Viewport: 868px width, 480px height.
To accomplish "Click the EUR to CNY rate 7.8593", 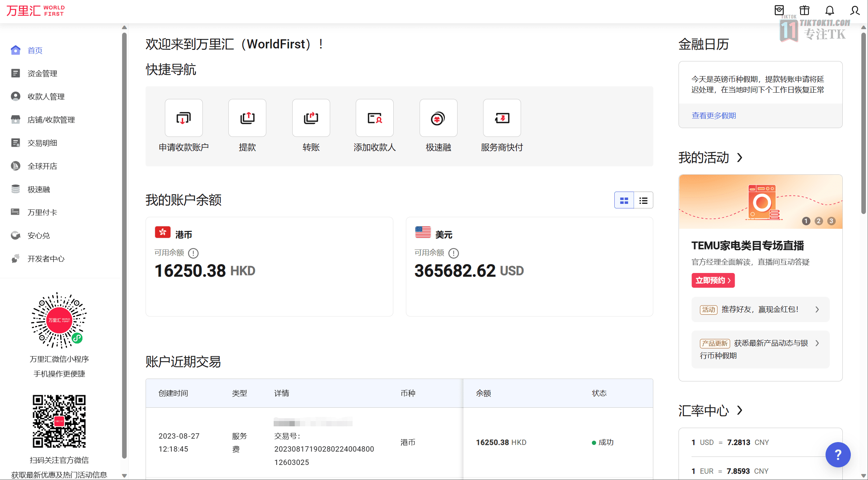I will 738,471.
